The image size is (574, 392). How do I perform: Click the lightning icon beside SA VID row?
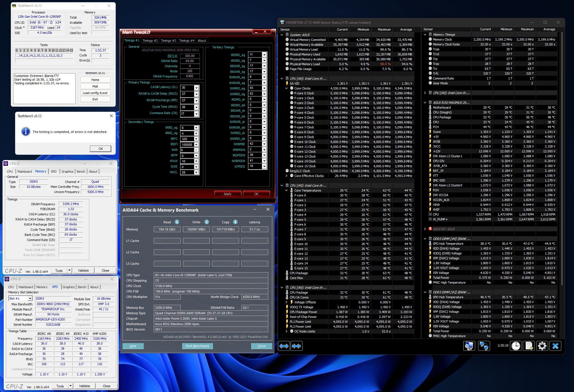coord(287,83)
